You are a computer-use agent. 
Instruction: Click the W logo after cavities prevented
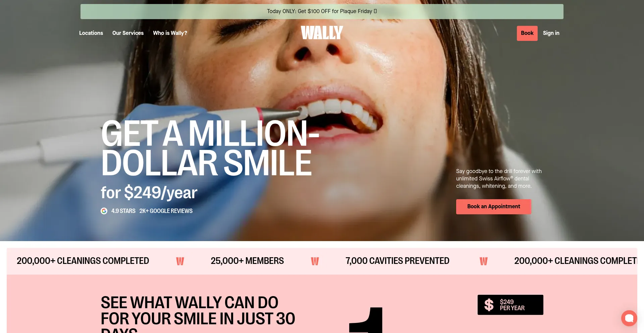pos(483,261)
